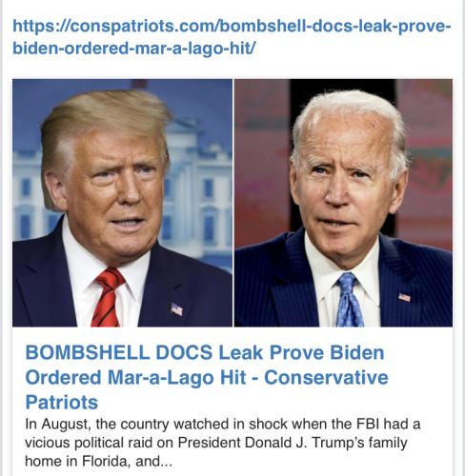Click the flag lapel pin in left photo

[176, 309]
